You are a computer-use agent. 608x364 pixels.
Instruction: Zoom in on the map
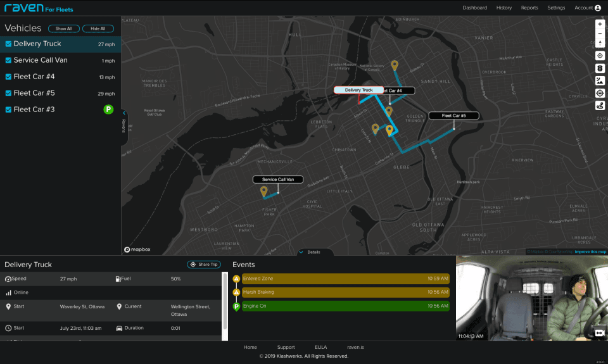(x=600, y=24)
